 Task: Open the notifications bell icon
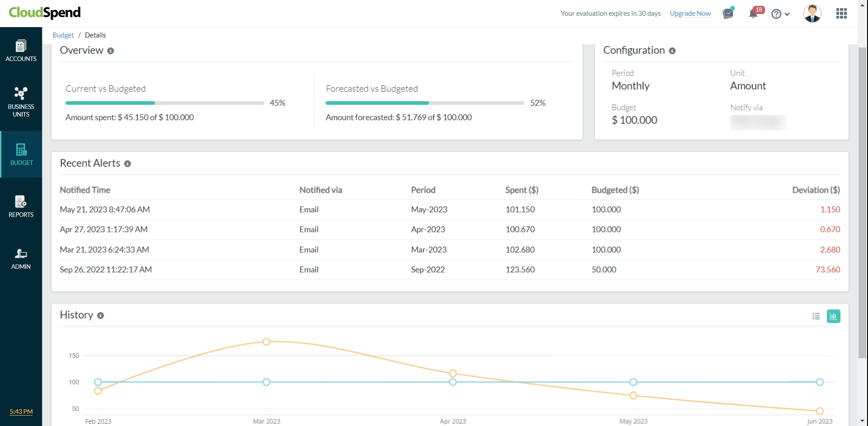pos(753,14)
